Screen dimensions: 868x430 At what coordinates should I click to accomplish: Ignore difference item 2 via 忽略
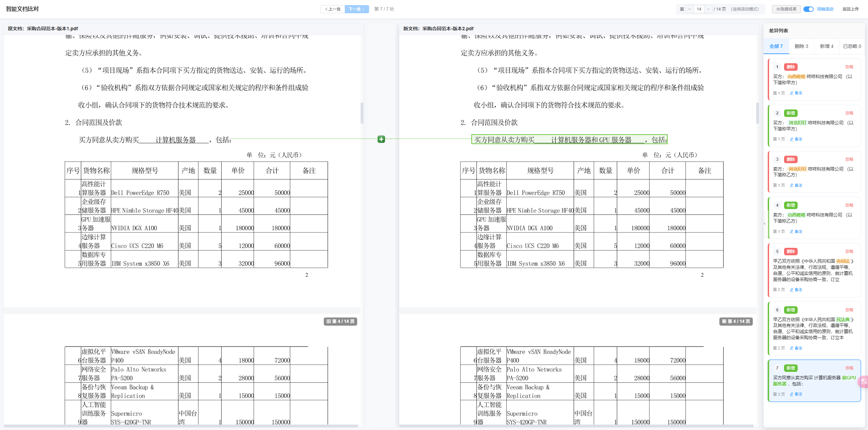(849, 113)
